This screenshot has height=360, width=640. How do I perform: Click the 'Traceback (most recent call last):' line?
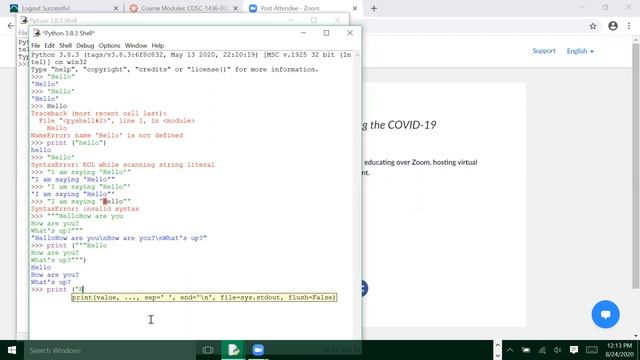pos(99,113)
